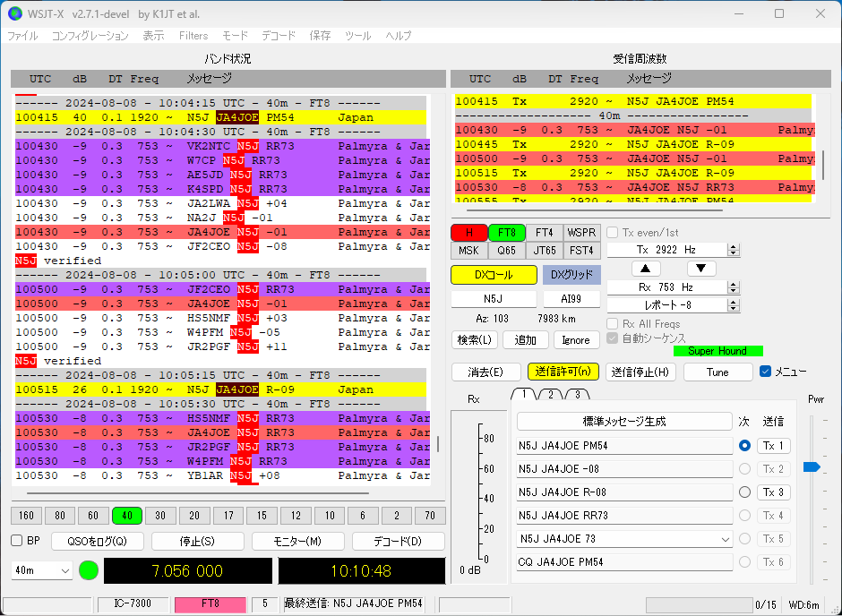Select the next-message radio for Tx 1
Image resolution: width=842 pixels, height=616 pixels.
[x=744, y=445]
